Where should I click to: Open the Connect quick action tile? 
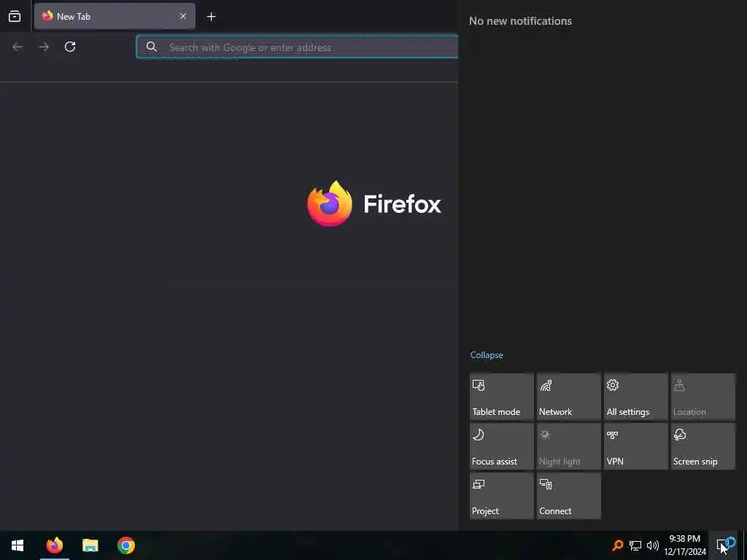tap(569, 496)
